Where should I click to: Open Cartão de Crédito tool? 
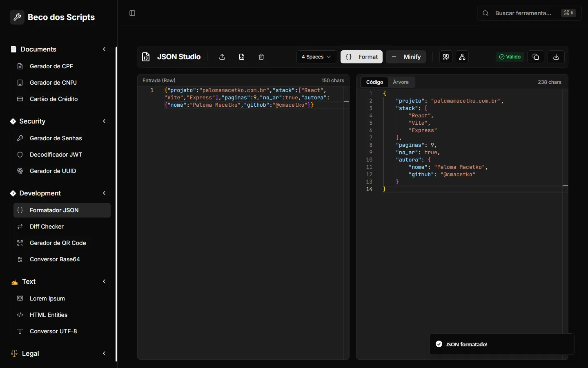pyautogui.click(x=62, y=99)
